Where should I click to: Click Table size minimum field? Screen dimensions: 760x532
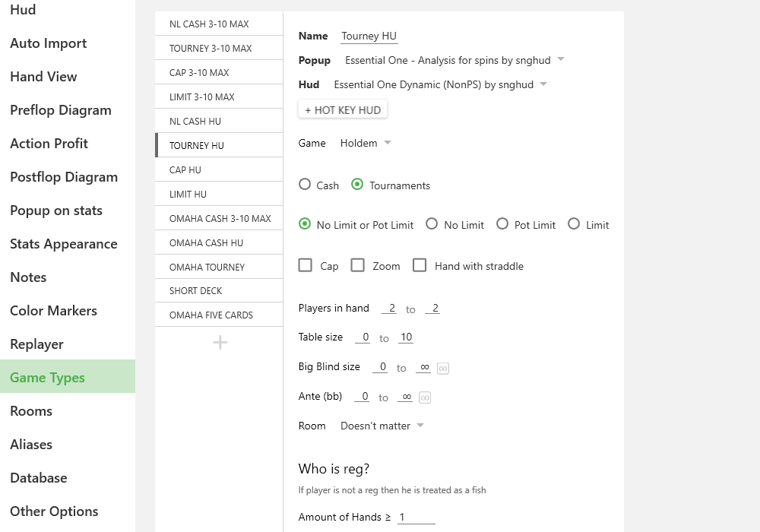[x=363, y=337]
